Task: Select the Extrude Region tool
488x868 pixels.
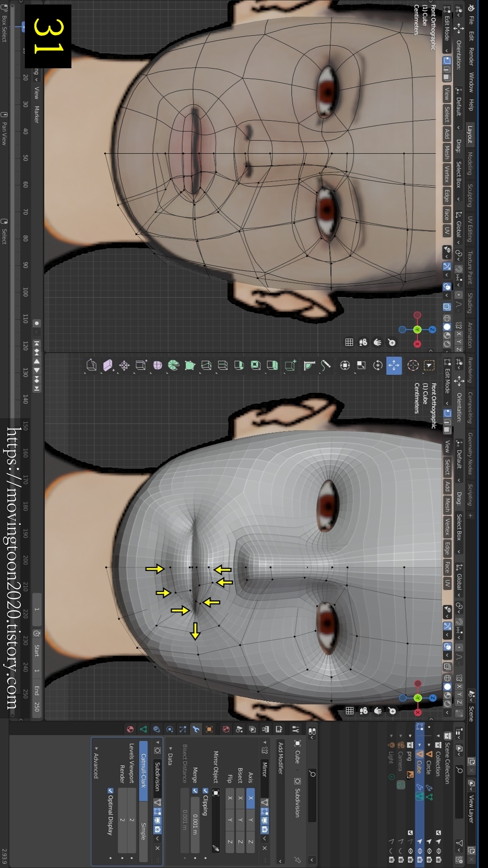Action: (272, 365)
